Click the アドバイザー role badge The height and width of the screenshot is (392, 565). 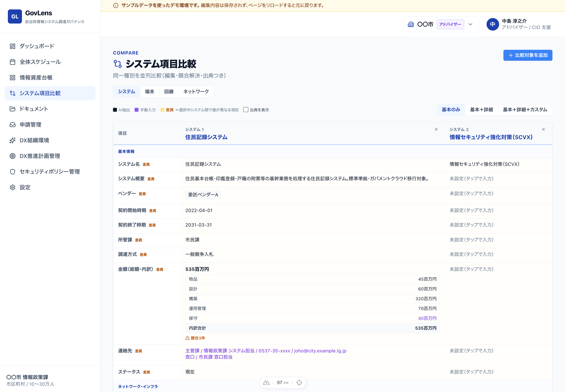pyautogui.click(x=450, y=24)
